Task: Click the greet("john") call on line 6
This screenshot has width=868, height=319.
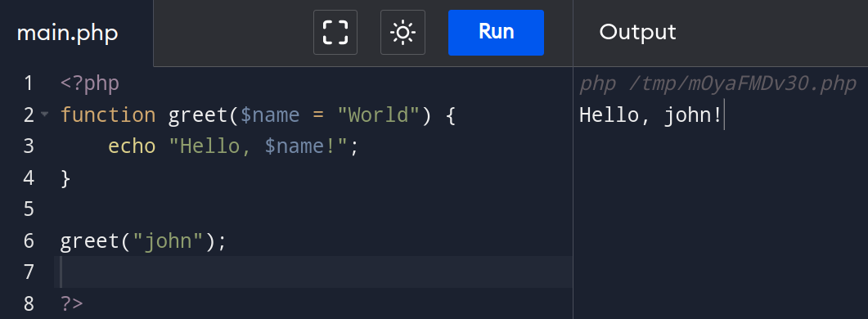Action: tap(143, 241)
